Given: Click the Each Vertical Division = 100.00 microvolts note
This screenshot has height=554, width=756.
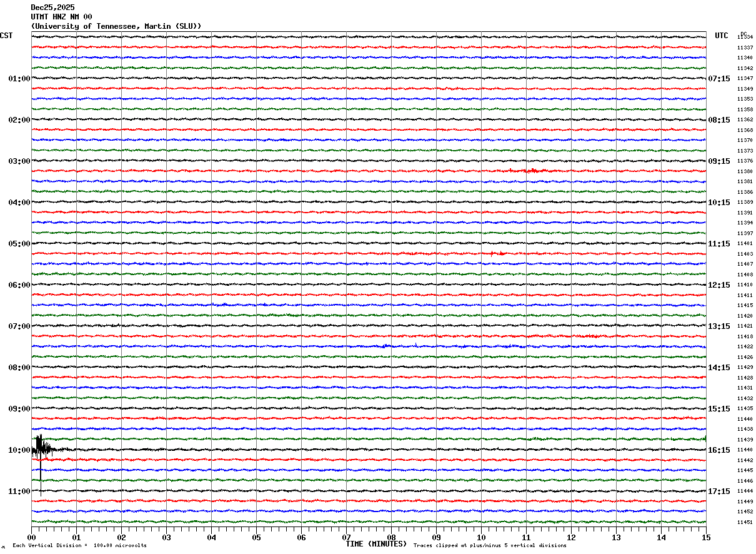Looking at the screenshot, I should click(79, 546).
